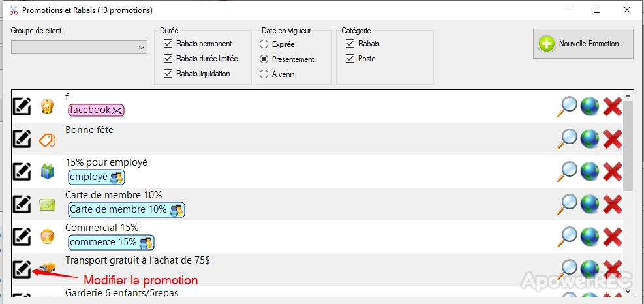Toggle Rabais durée limitée checkbox
This screenshot has height=304, width=644.
[168, 59]
